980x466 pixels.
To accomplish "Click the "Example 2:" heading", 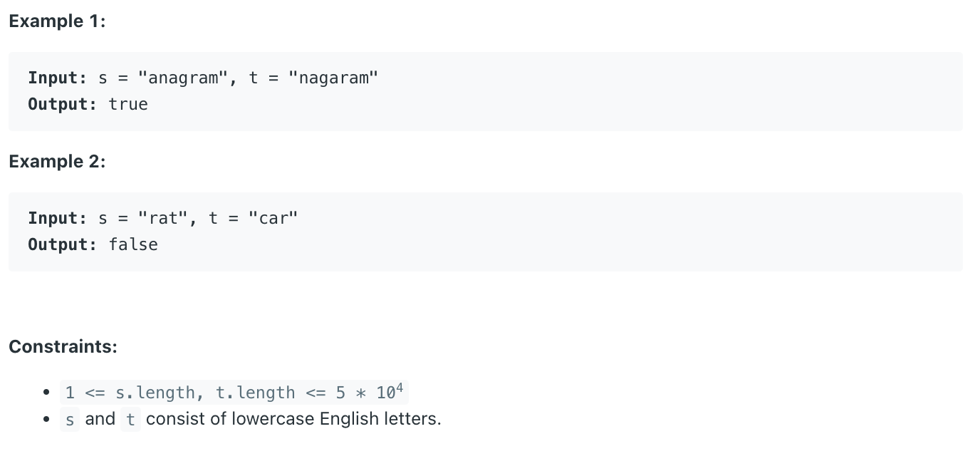I will (57, 162).
